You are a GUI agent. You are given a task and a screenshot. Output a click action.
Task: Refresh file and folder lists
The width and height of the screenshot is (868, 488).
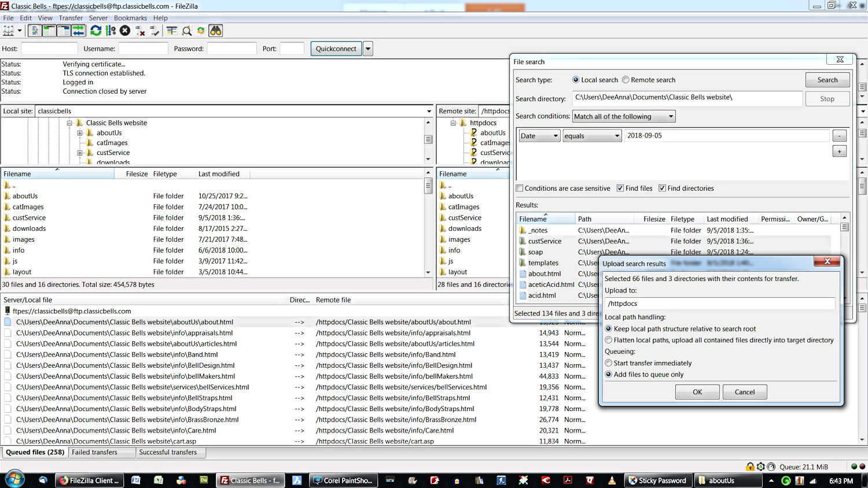click(96, 31)
